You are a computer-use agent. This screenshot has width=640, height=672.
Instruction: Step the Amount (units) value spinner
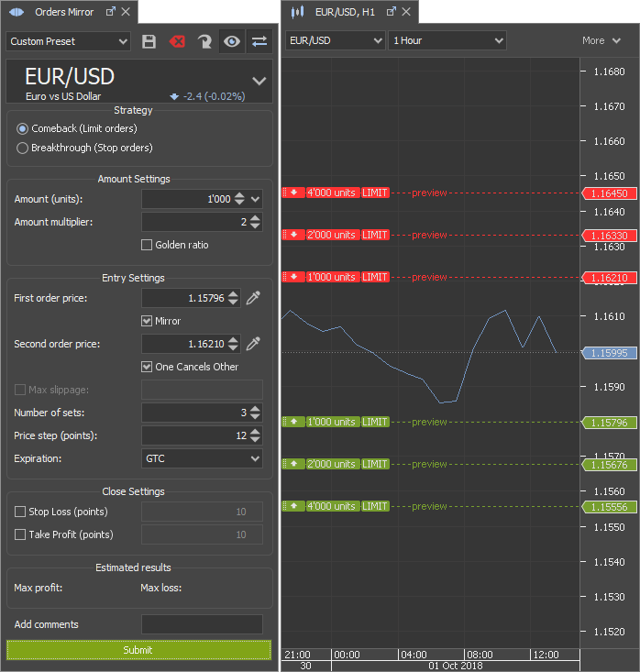[x=239, y=199]
